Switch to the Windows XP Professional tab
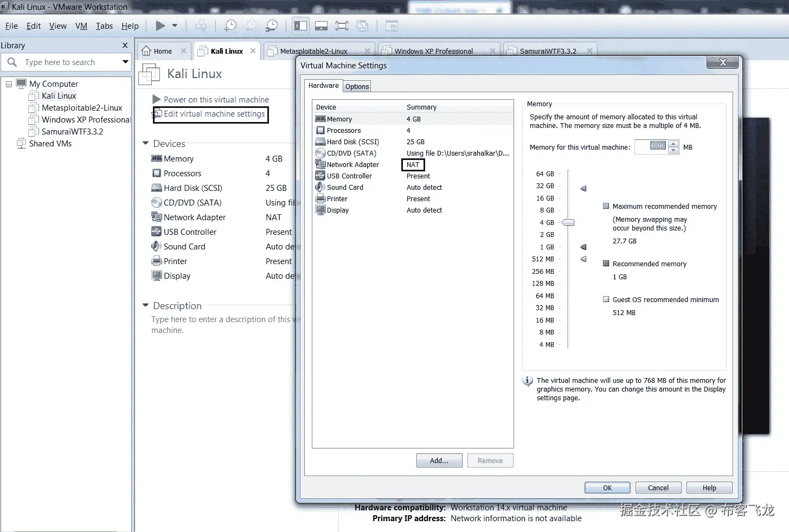The height and width of the screenshot is (532, 789). 433,51
